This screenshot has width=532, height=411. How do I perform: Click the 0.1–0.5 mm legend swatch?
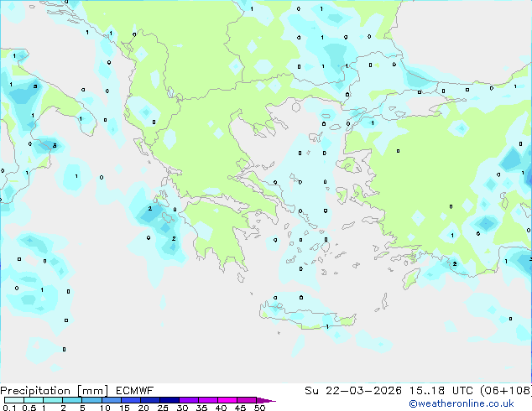click(14, 400)
